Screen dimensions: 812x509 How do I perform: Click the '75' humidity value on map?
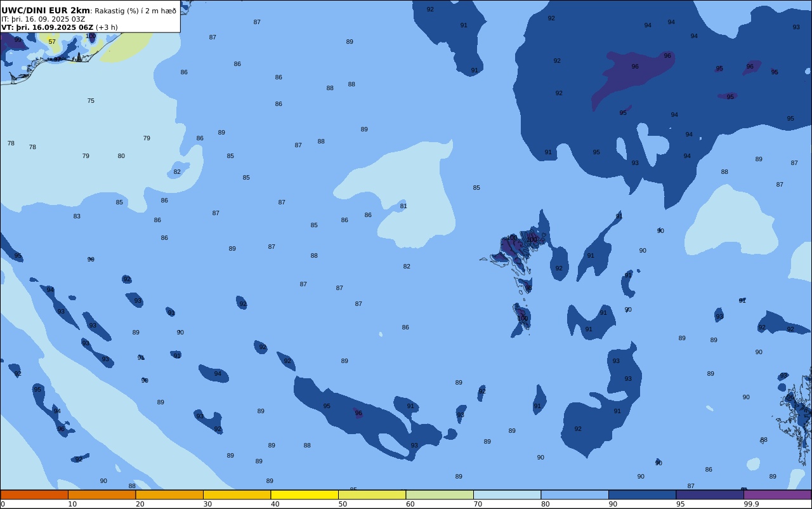[x=91, y=101]
